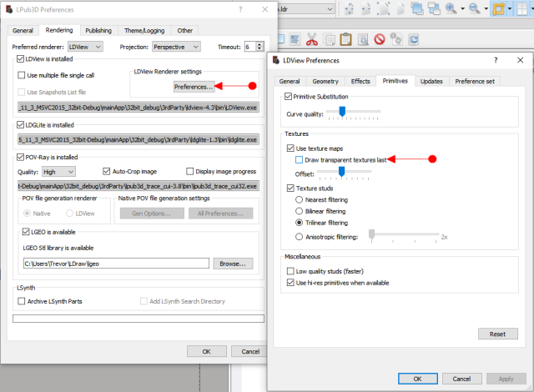534x392 pixels.
Task: Toggle the orange scene ruler frame icon
Action: pos(498,9)
